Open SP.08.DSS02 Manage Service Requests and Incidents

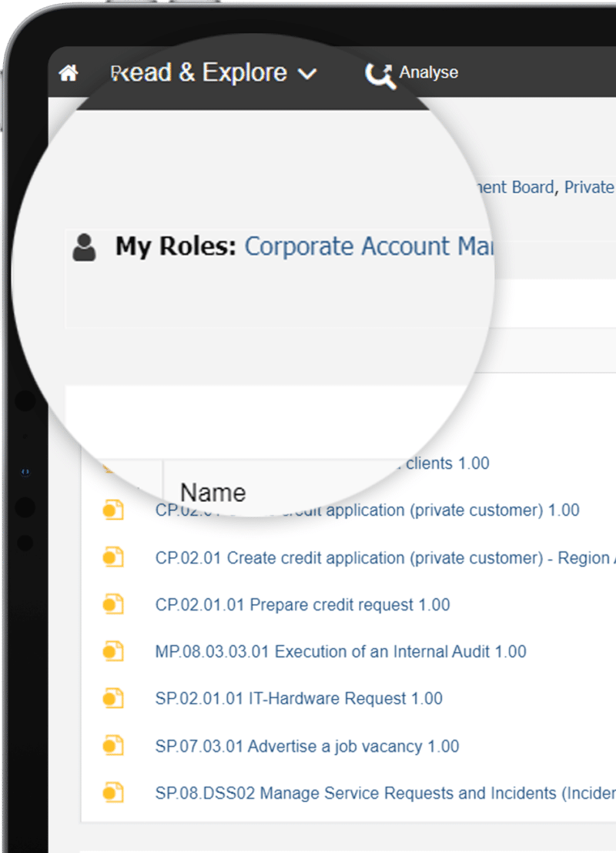(384, 793)
